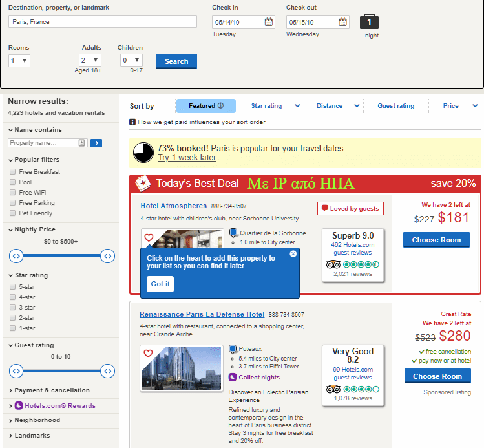This screenshot has height=448, width=484.
Task: Click the Featured sort info icon
Action: click(220, 105)
